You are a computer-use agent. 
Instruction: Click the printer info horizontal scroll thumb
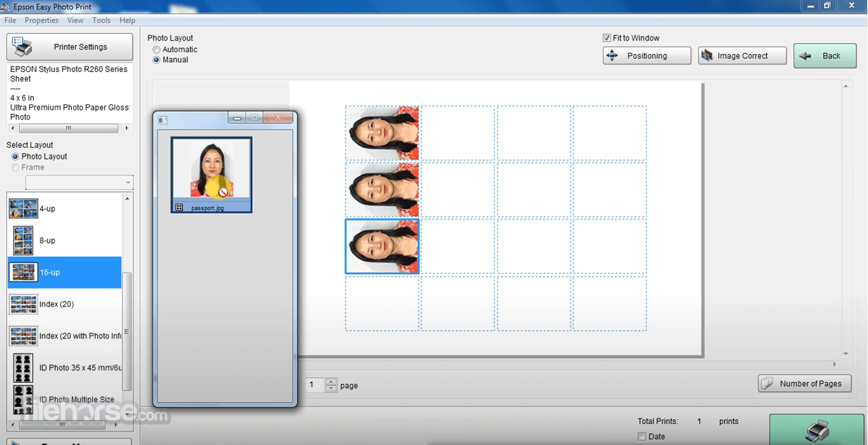(68, 128)
